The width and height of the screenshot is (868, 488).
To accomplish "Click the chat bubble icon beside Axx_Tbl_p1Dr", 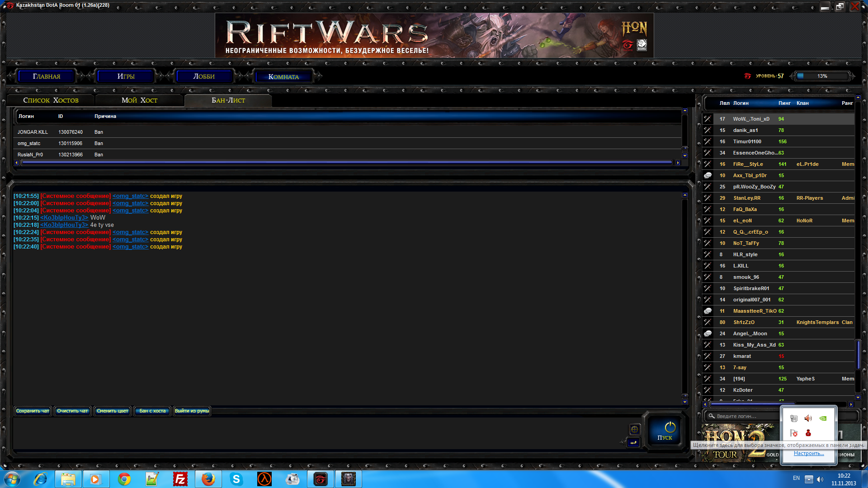I will (708, 175).
